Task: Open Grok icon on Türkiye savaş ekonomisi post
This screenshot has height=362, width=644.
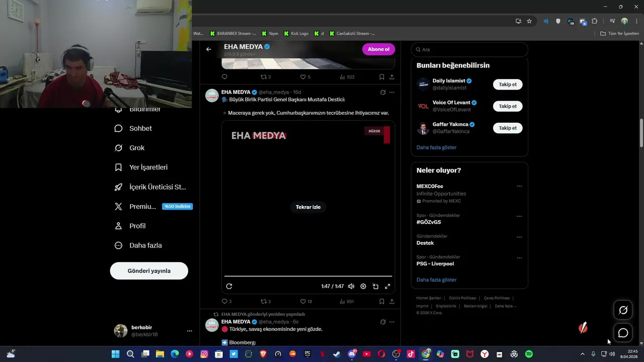Action: tap(383, 322)
